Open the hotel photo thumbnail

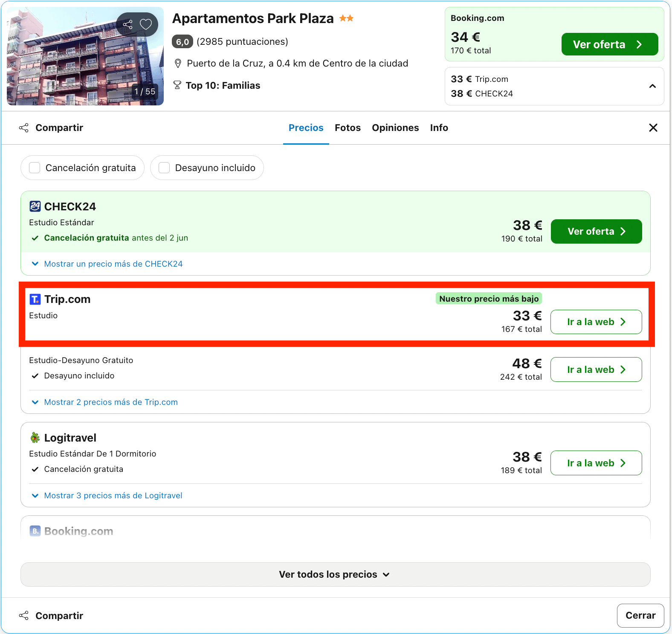click(x=85, y=56)
